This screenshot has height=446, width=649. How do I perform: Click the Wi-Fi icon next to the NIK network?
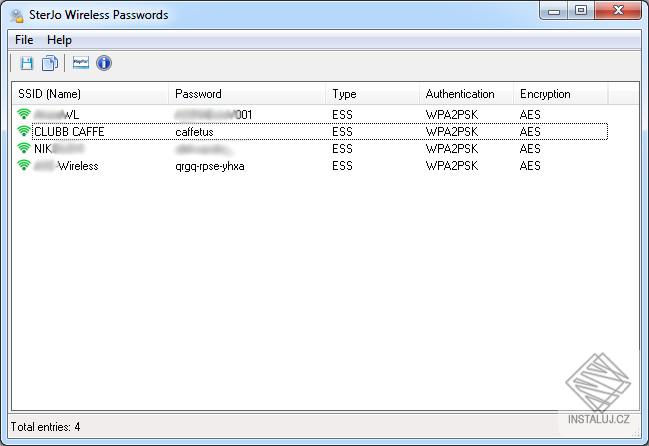pyautogui.click(x=24, y=148)
